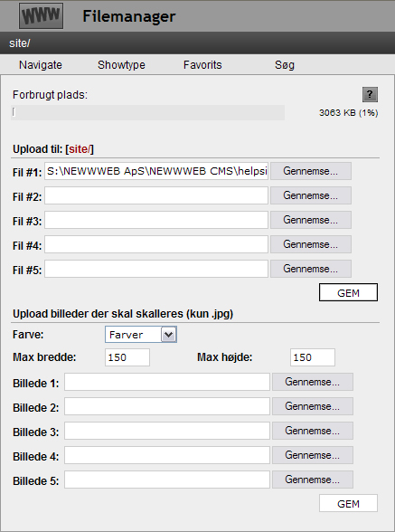Click the red site/ upload folder link
Image resolution: width=395 pixels, height=532 pixels.
[x=80, y=149]
